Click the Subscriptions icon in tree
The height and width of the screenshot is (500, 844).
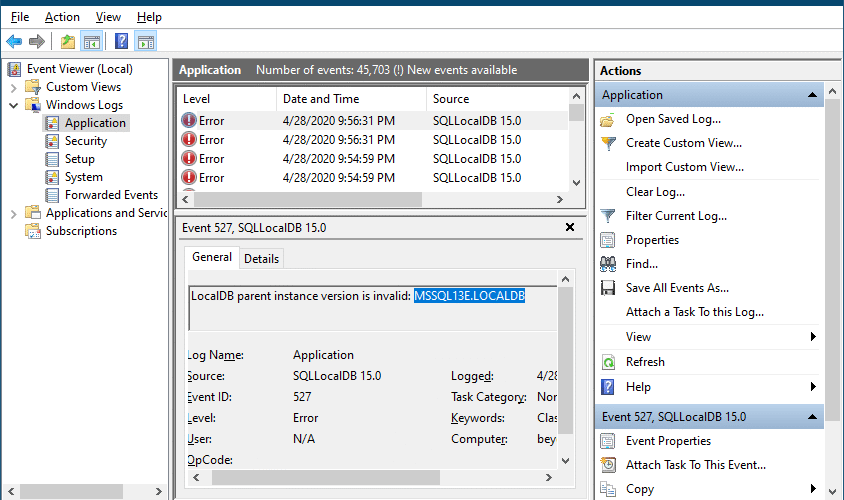pyautogui.click(x=33, y=231)
